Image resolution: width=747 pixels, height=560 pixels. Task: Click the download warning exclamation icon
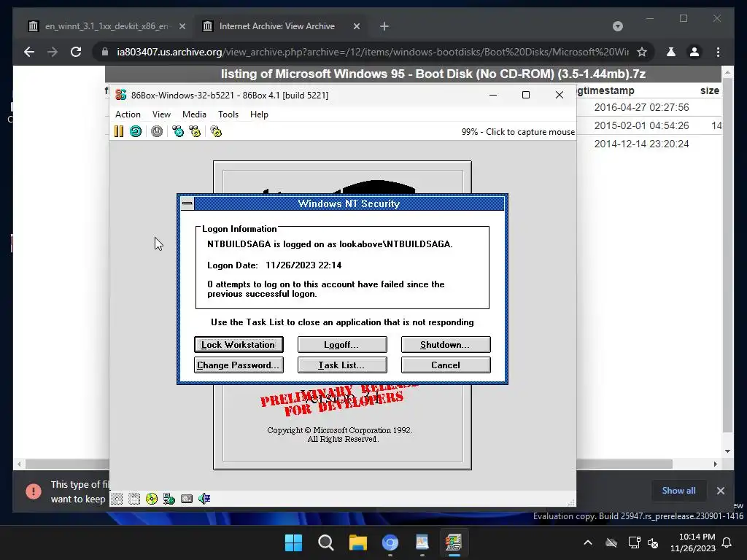34,491
